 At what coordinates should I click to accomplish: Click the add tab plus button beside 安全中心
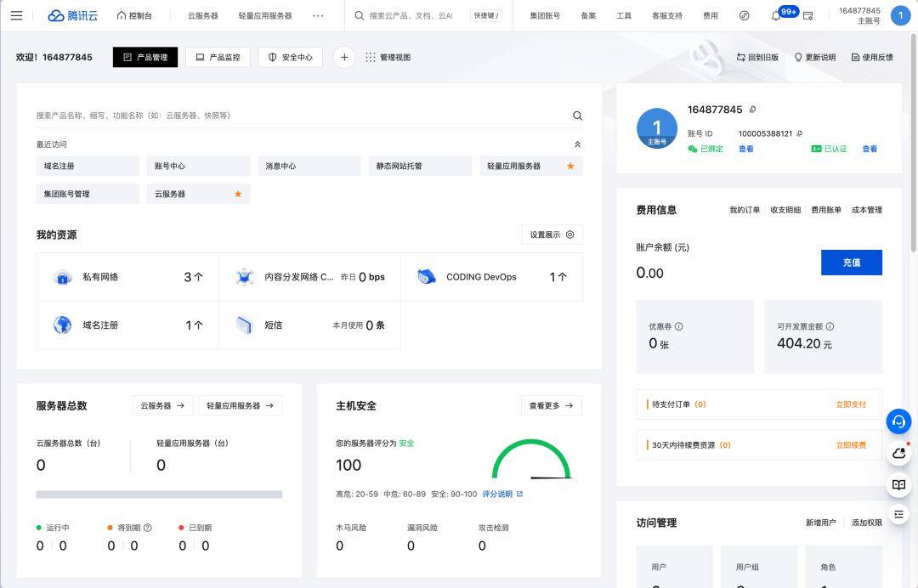tap(344, 57)
